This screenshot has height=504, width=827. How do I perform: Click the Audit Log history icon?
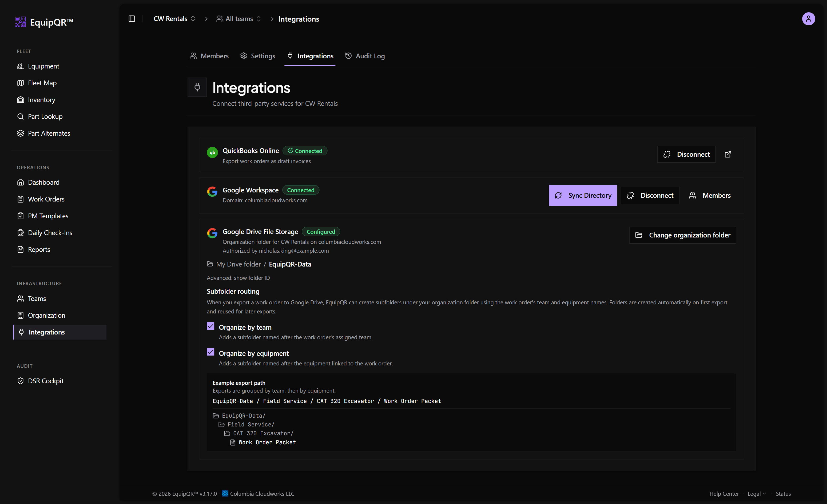pos(348,56)
